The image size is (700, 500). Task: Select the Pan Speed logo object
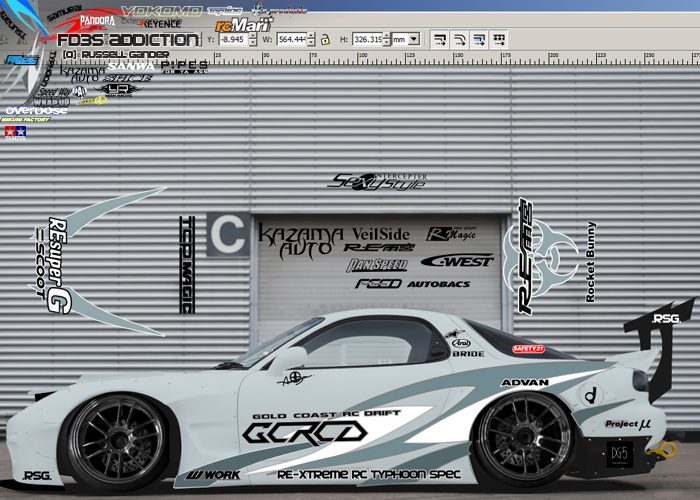(377, 265)
